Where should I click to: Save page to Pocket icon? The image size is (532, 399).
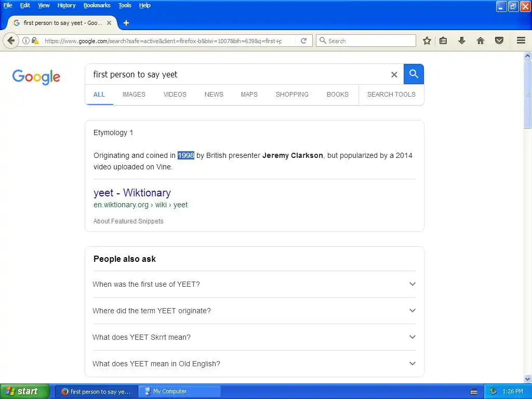(499, 41)
